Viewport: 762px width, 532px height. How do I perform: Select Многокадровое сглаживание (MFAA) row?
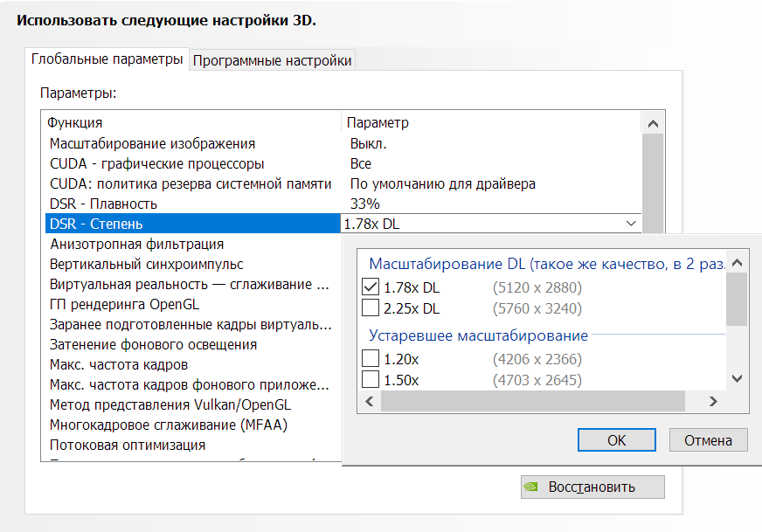(193, 425)
